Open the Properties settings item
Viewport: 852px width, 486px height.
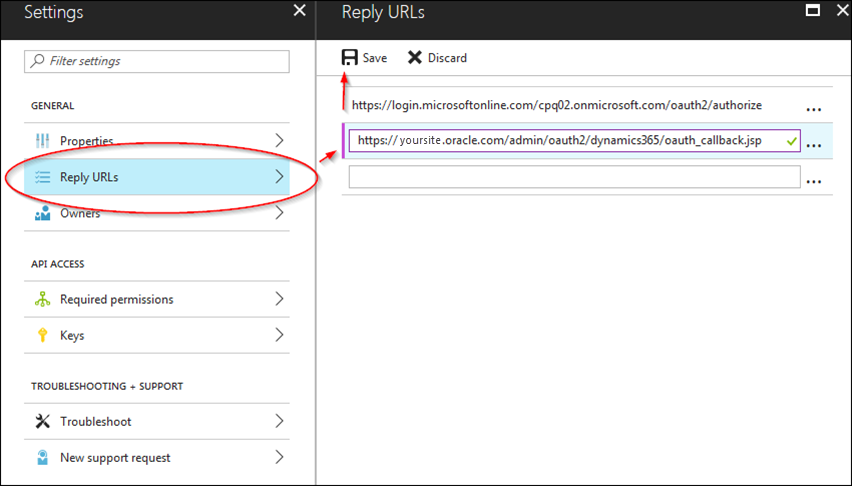coord(156,141)
